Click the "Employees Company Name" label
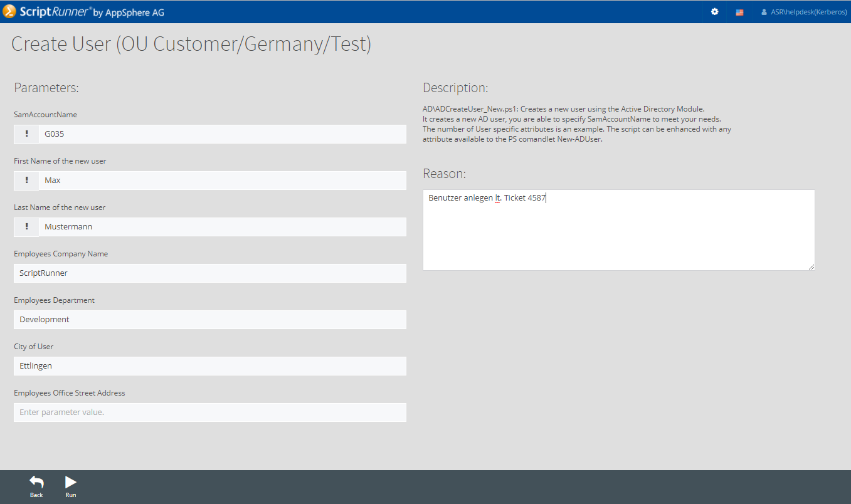 pos(61,254)
